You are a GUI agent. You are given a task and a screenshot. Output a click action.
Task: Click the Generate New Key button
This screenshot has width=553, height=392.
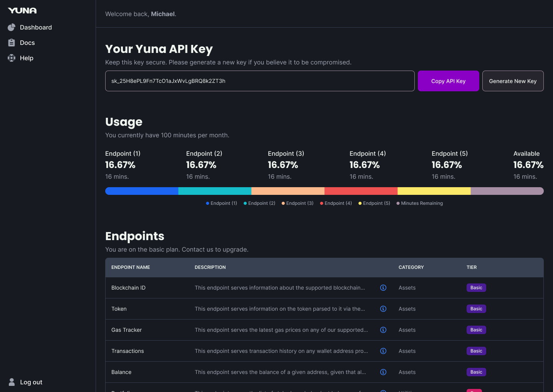point(513,81)
